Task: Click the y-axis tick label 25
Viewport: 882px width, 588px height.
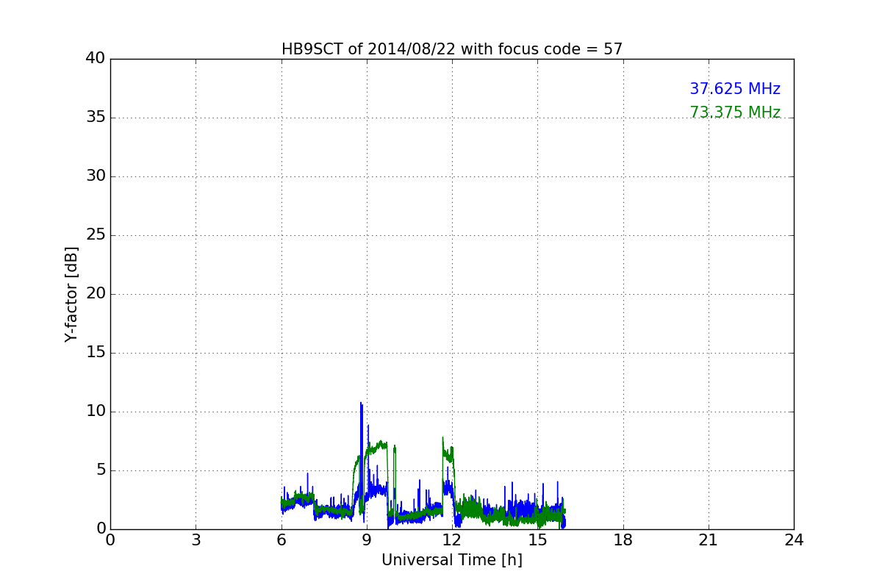Action: (x=96, y=235)
